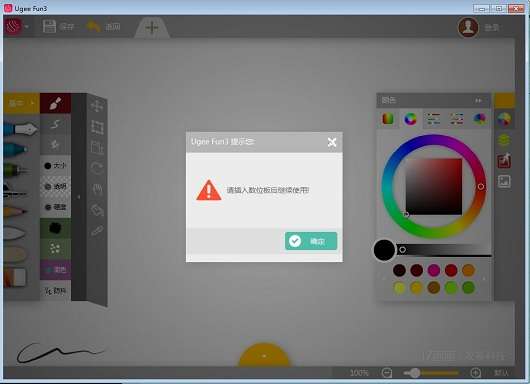
Task: Close the Ugee Fun3 warning dialog
Action: point(332,142)
